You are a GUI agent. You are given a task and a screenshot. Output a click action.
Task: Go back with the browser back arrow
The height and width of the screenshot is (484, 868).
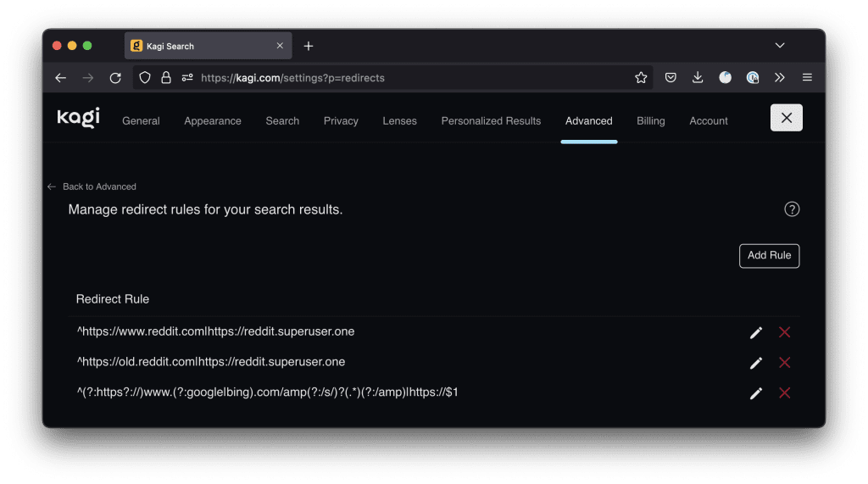click(x=61, y=78)
